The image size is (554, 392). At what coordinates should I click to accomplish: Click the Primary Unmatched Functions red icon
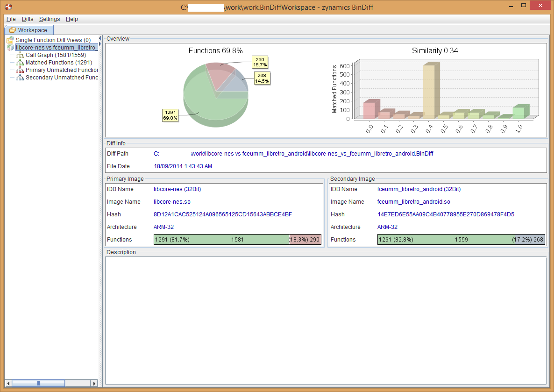[x=20, y=70]
